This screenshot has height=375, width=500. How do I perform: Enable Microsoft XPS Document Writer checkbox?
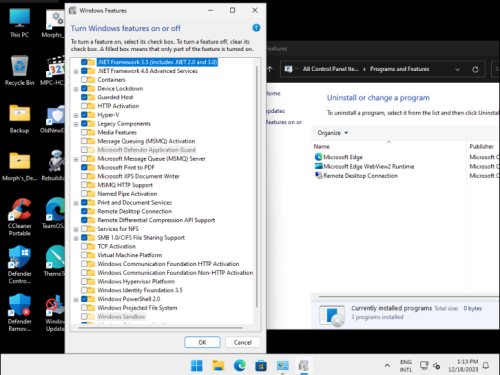pyautogui.click(x=84, y=176)
